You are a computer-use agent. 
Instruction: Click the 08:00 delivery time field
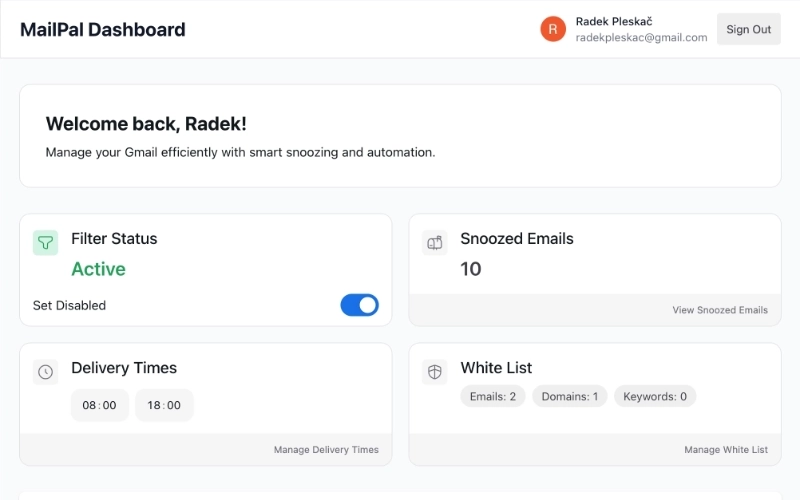click(x=100, y=405)
